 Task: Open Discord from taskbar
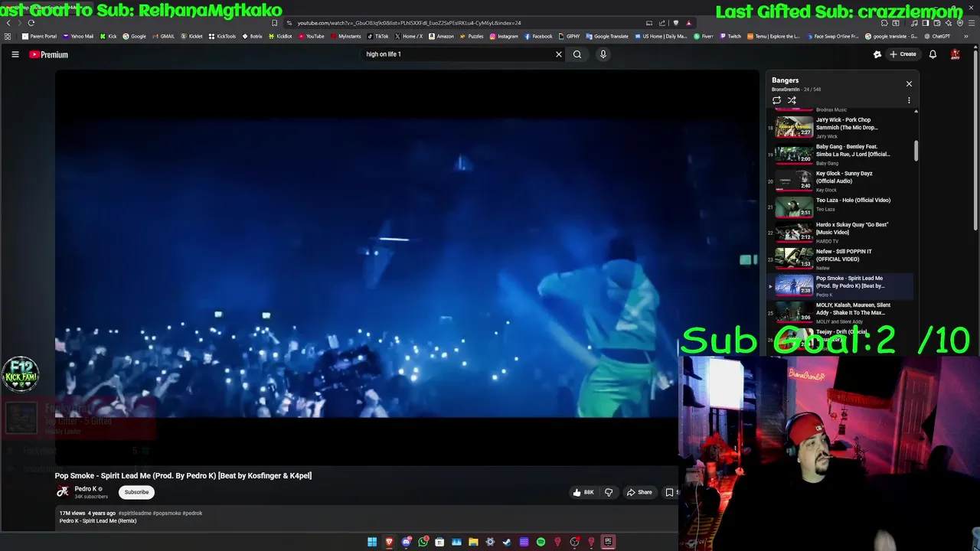pyautogui.click(x=406, y=542)
